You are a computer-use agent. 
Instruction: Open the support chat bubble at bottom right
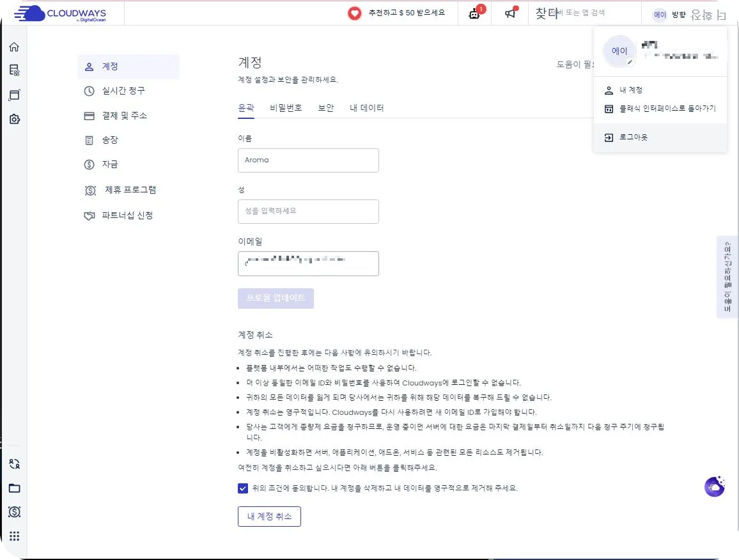click(714, 486)
